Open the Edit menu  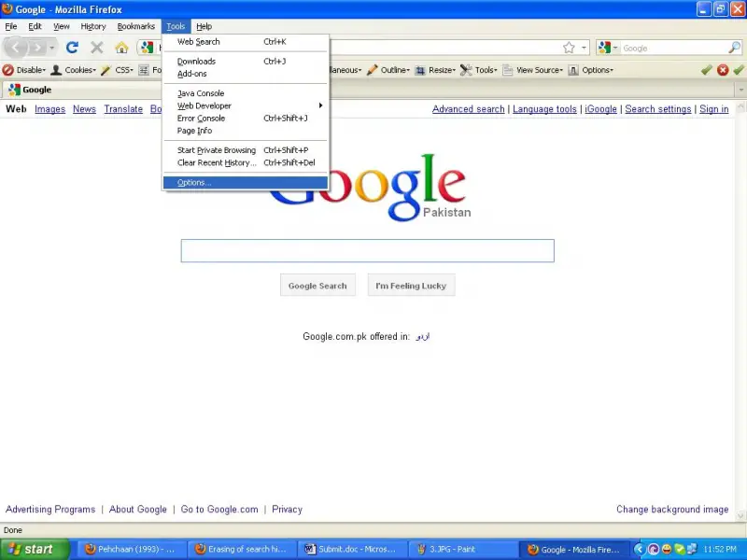point(35,26)
